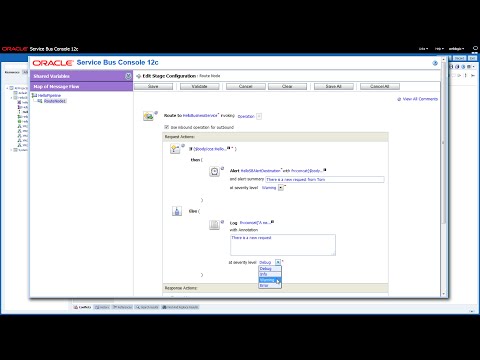The width and height of the screenshot is (480, 360).
Task: Click the help icon in console header
Action: click(x=435, y=63)
